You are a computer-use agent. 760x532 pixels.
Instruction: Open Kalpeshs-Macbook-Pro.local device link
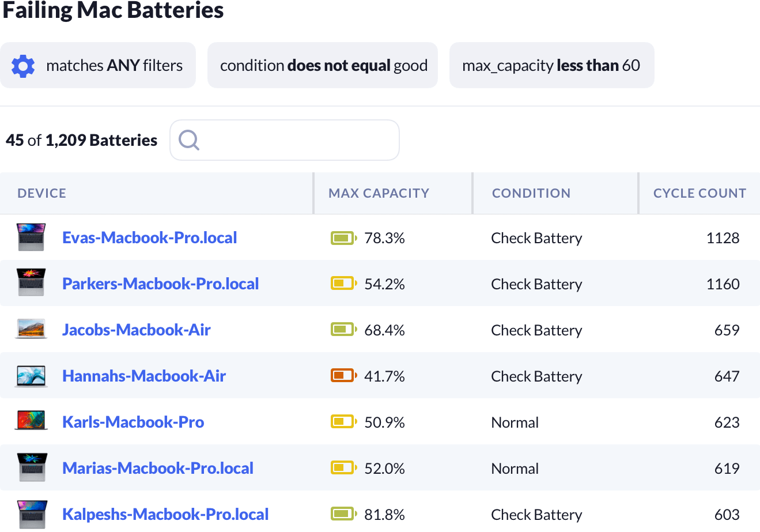point(165,514)
